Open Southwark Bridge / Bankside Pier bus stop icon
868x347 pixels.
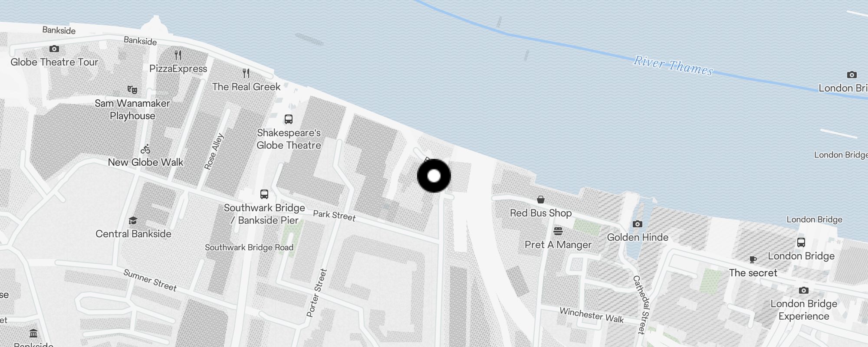264,194
